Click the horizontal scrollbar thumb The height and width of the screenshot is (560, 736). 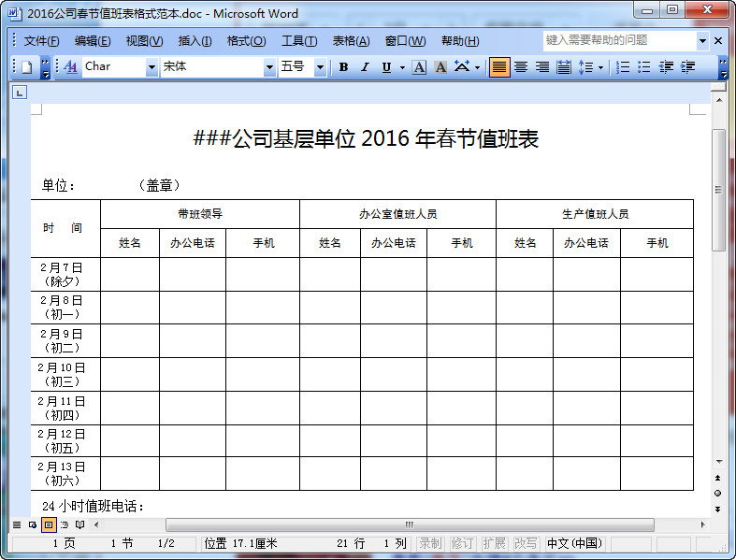(410, 524)
